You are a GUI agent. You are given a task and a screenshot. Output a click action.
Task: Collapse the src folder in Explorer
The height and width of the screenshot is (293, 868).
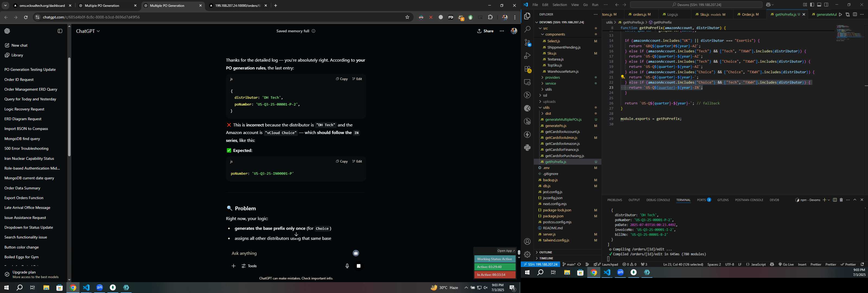541,28
